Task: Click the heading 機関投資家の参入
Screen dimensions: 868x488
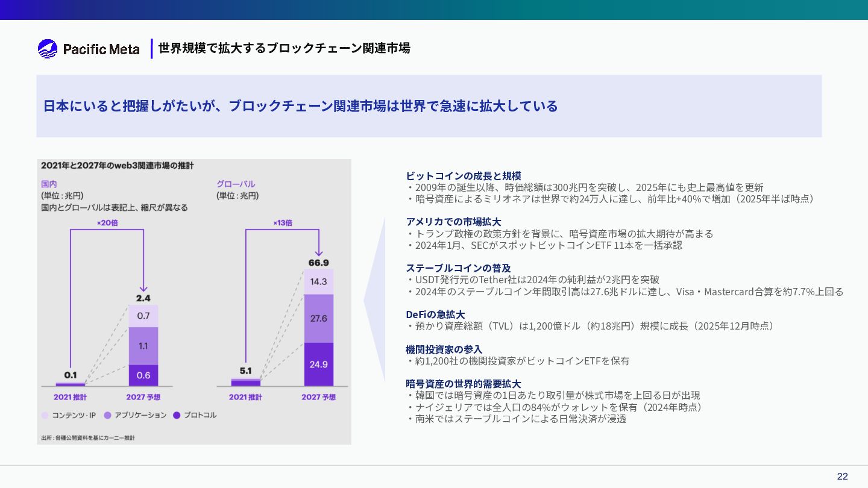Action: coord(444,349)
